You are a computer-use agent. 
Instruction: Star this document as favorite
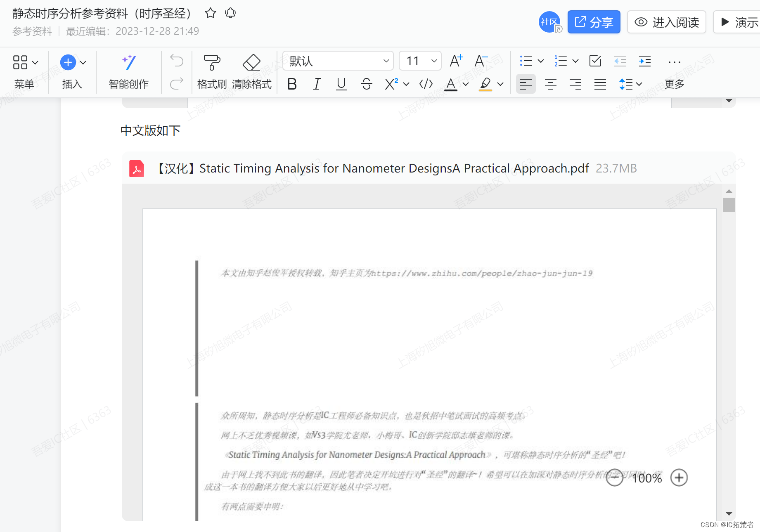pyautogui.click(x=211, y=13)
